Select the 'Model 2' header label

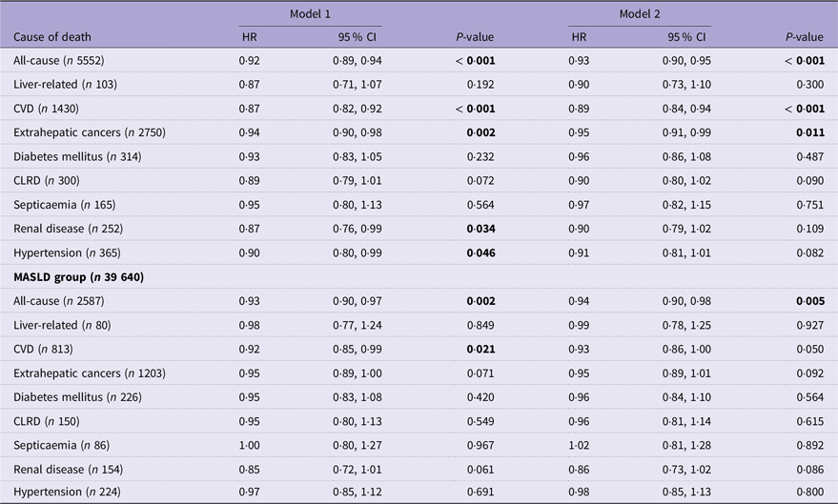(640, 14)
